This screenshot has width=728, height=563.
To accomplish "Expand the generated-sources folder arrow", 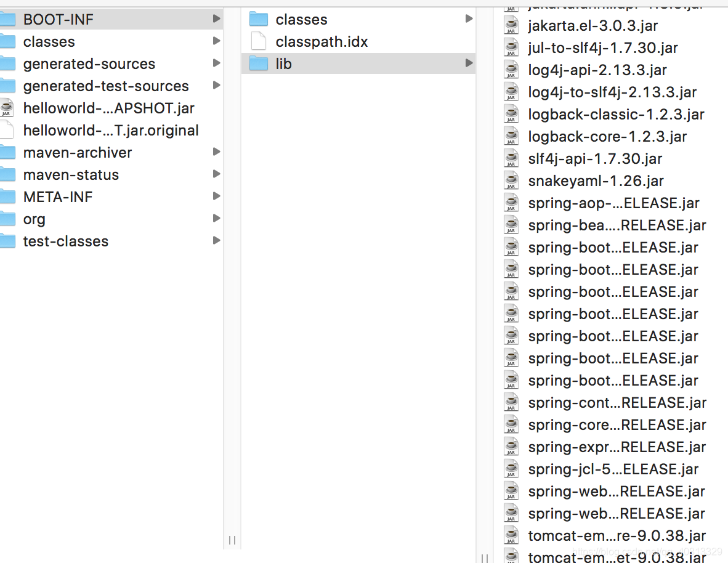I will 216,63.
